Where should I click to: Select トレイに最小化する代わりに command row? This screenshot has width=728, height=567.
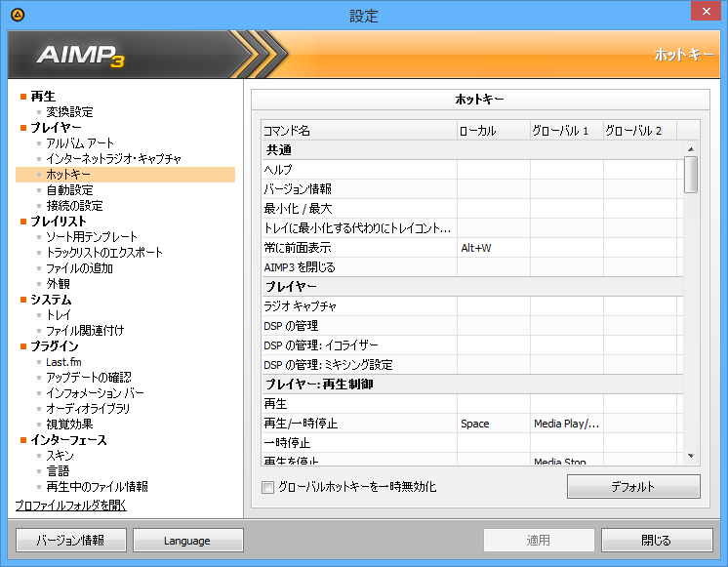[472, 228]
